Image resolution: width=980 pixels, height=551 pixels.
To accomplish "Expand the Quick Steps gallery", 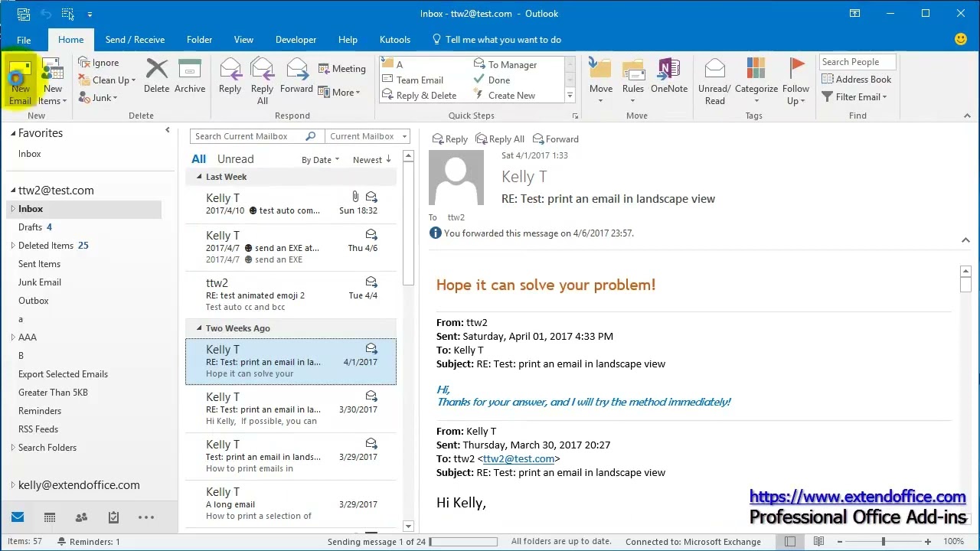I will pyautogui.click(x=570, y=96).
